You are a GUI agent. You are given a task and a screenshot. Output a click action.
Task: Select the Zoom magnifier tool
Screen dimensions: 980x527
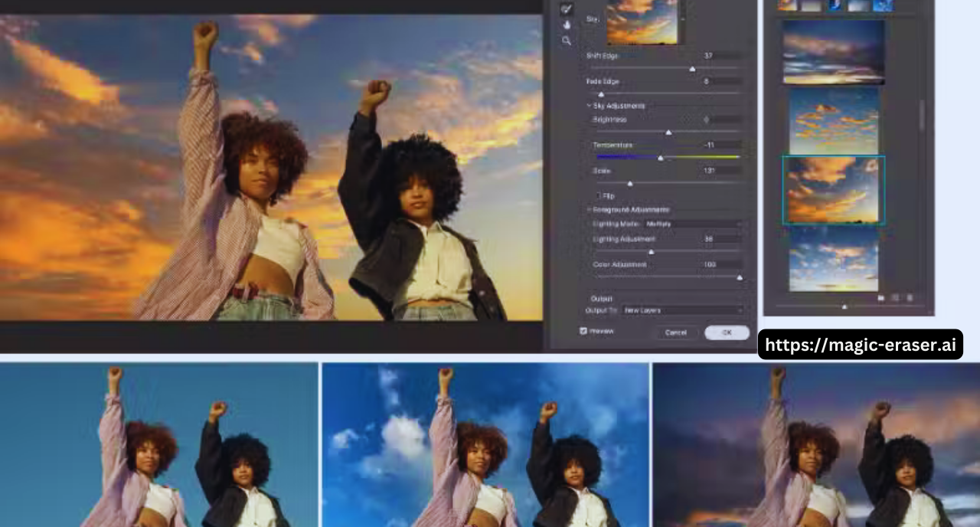pyautogui.click(x=567, y=41)
